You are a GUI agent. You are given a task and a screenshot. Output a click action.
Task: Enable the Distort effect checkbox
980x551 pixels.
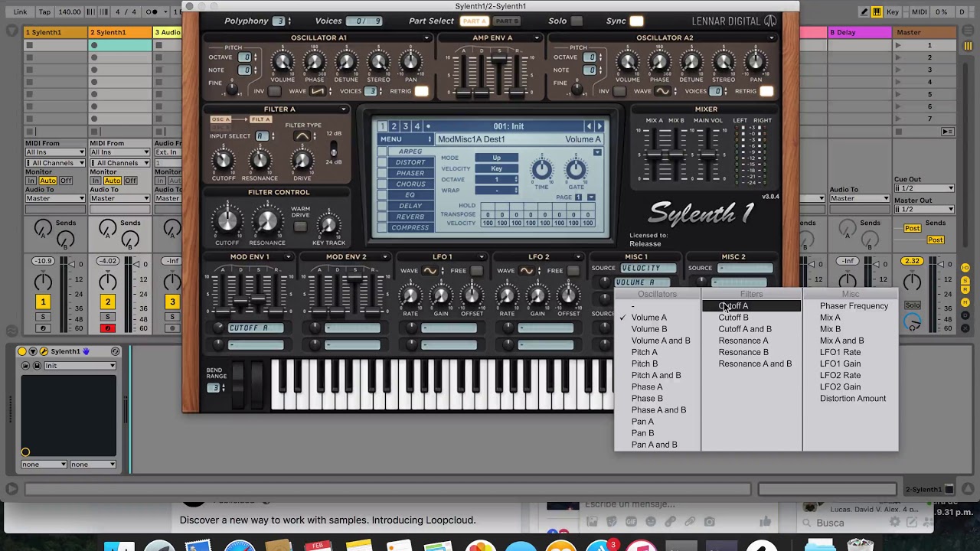382,162
